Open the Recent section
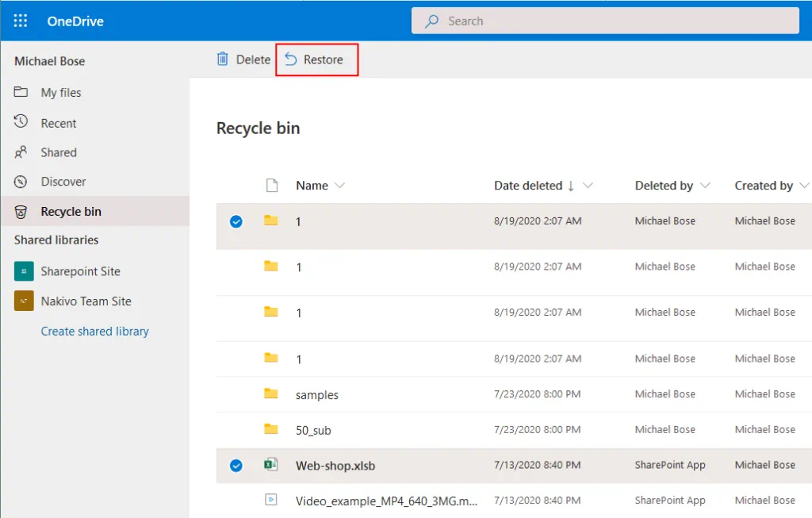 [x=58, y=123]
